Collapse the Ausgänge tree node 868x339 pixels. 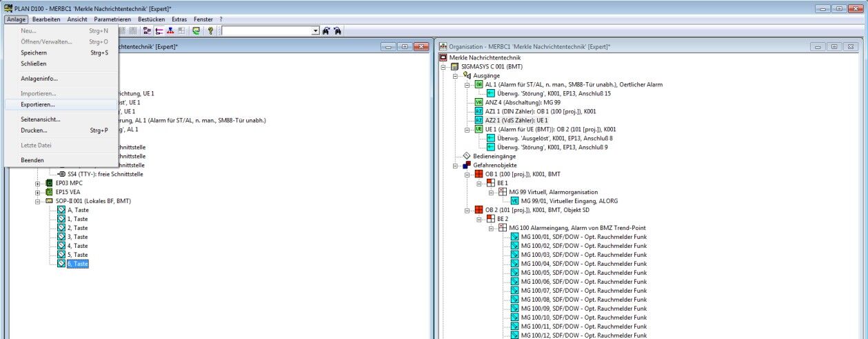(x=456, y=75)
